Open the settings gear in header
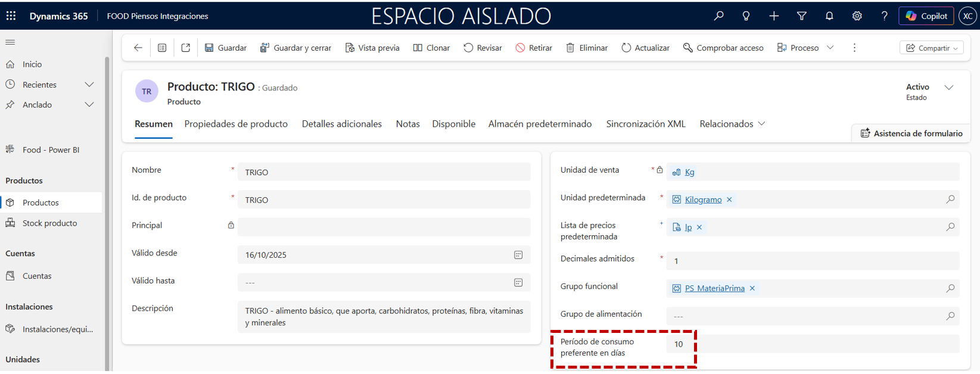This screenshot has width=980, height=374. tap(857, 16)
